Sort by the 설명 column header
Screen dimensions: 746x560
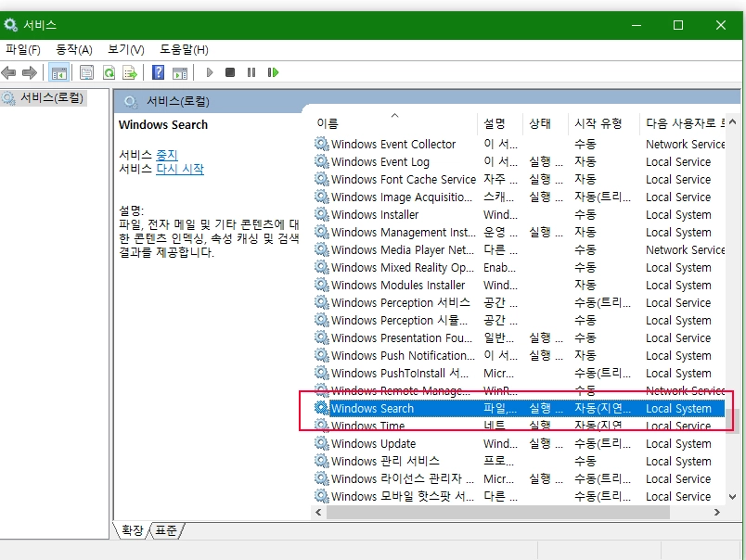pyautogui.click(x=499, y=123)
